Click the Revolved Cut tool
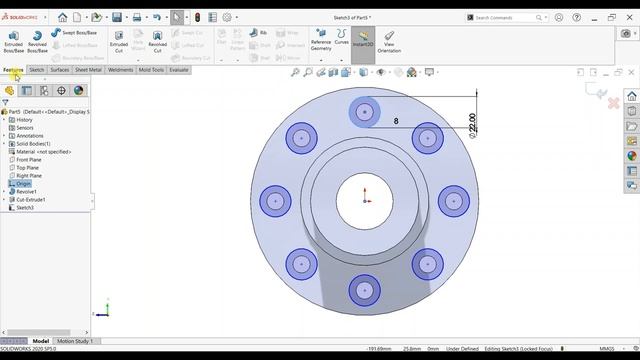Screen dimensions: 640x360 (158, 42)
